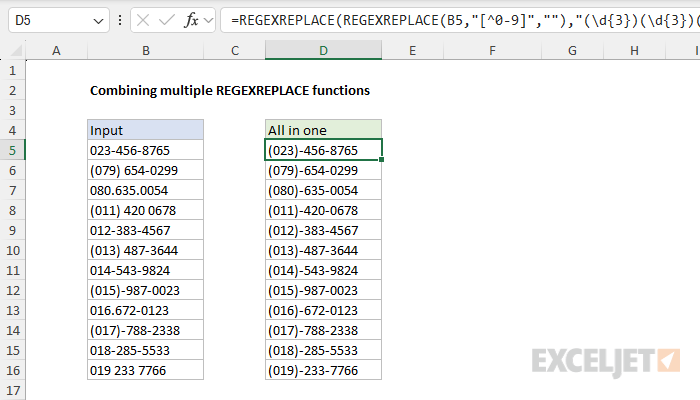Select column F header
The width and height of the screenshot is (700, 400).
pyautogui.click(x=492, y=50)
